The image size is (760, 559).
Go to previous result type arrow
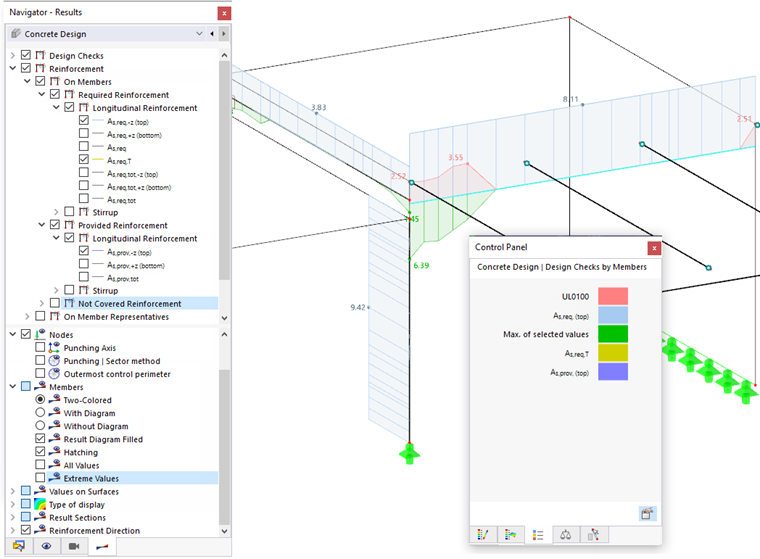coord(212,33)
